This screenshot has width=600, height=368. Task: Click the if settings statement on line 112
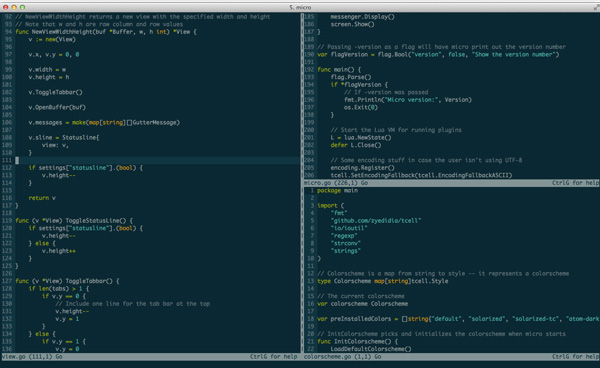(x=85, y=168)
